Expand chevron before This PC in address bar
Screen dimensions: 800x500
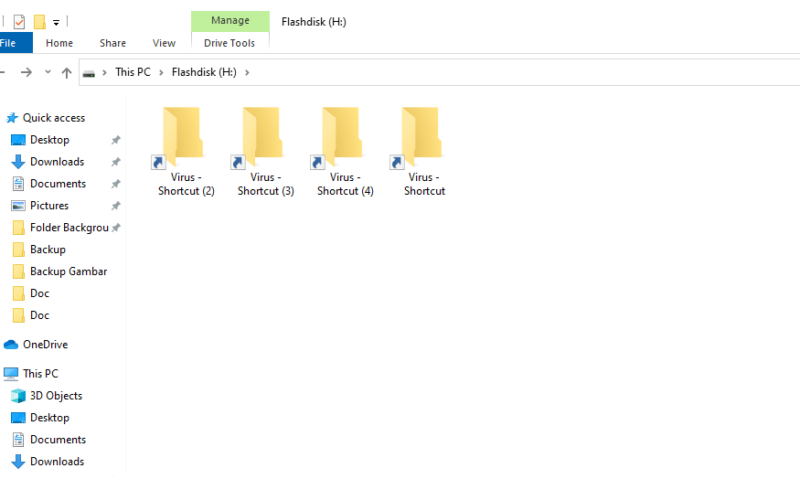104,72
